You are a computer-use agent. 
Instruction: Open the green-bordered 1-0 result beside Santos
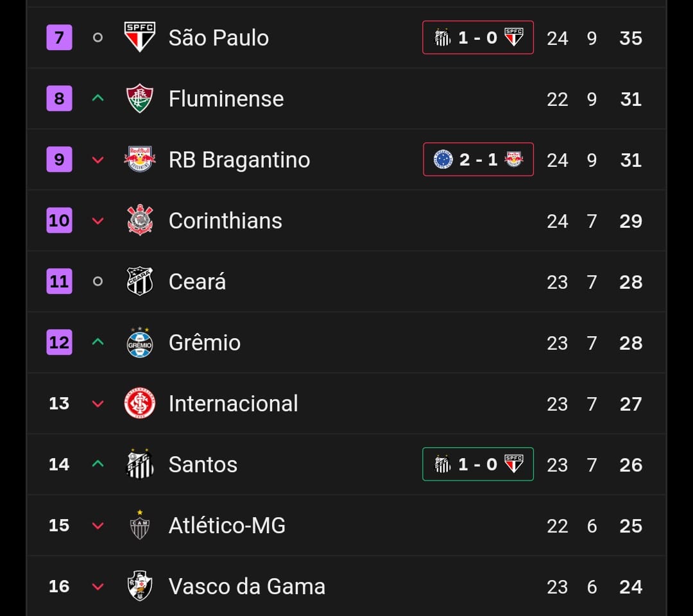(478, 465)
